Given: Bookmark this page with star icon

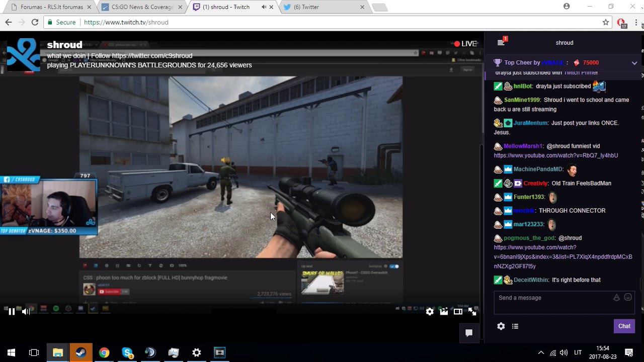Looking at the screenshot, I should tap(606, 22).
